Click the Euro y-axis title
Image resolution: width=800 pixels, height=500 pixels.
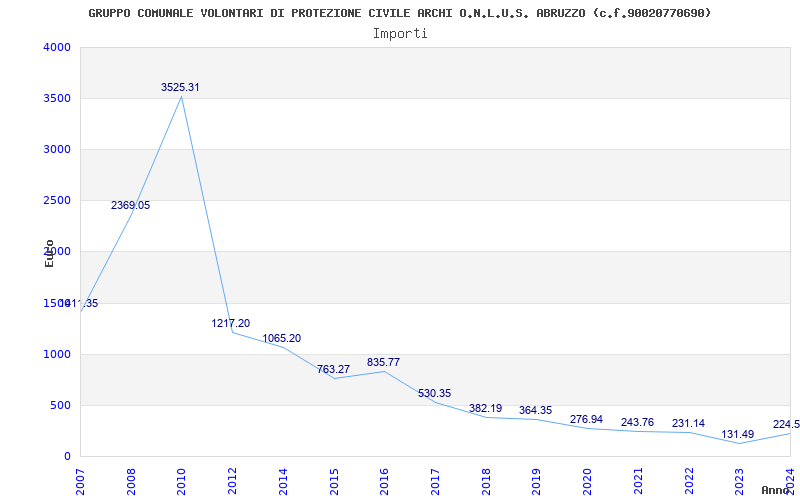pyautogui.click(x=49, y=253)
